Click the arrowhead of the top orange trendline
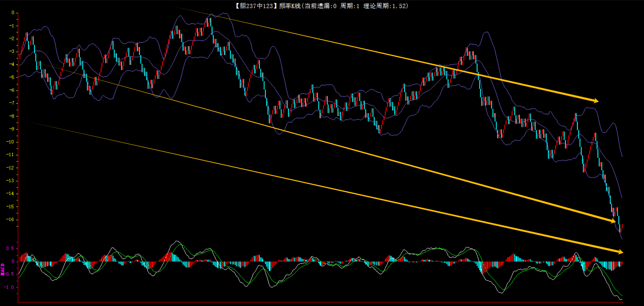 tap(596, 101)
